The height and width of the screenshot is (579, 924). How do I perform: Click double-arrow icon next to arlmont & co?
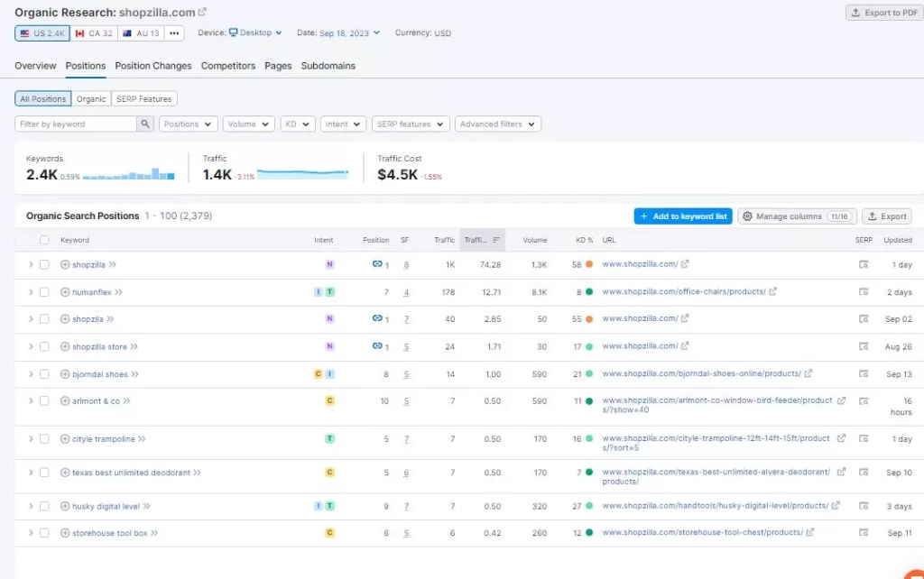tap(126, 401)
